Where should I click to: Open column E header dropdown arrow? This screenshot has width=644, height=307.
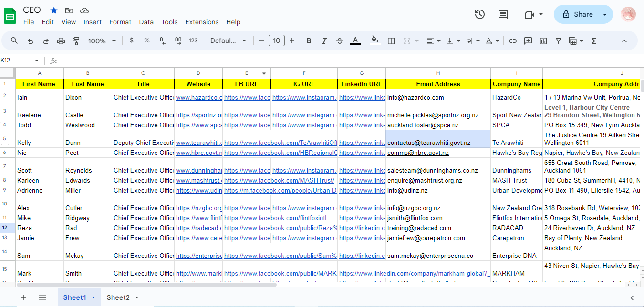coord(264,73)
